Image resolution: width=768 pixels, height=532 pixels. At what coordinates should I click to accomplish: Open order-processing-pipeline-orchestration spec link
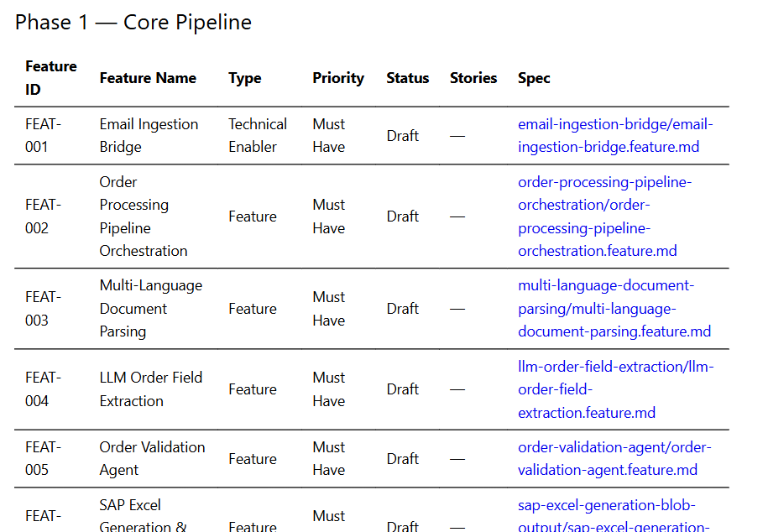[x=604, y=216]
